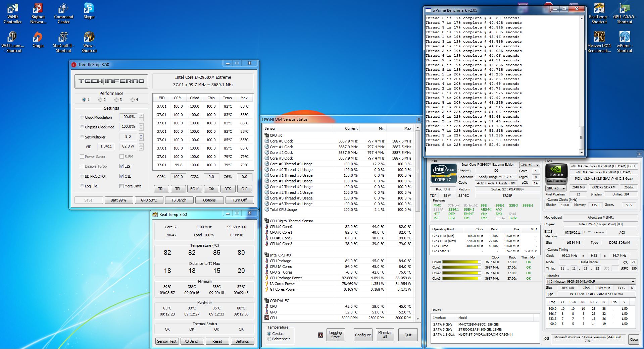Open the Kingston memory module dropdown
The image size is (644, 349).
click(591, 282)
